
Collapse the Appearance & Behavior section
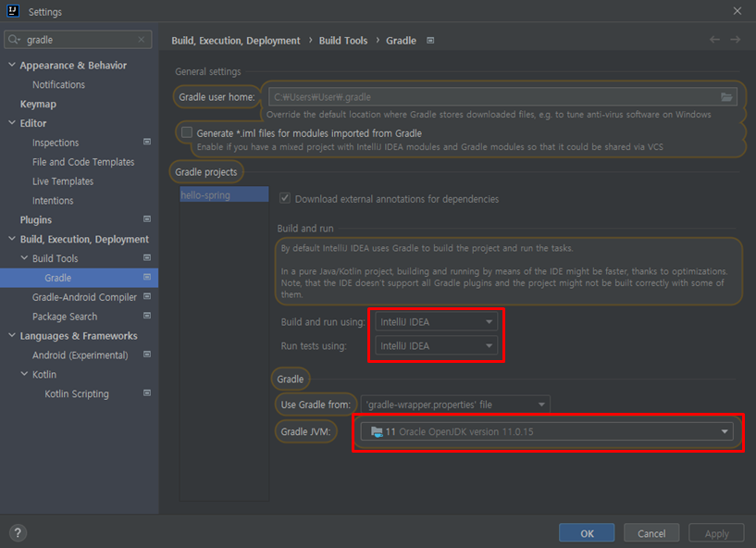(x=12, y=65)
